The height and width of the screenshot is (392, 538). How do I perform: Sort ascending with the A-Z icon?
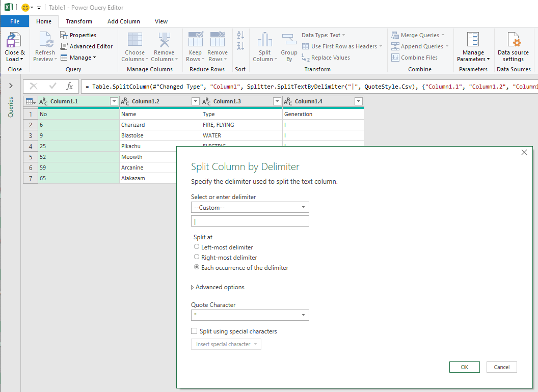(x=240, y=35)
